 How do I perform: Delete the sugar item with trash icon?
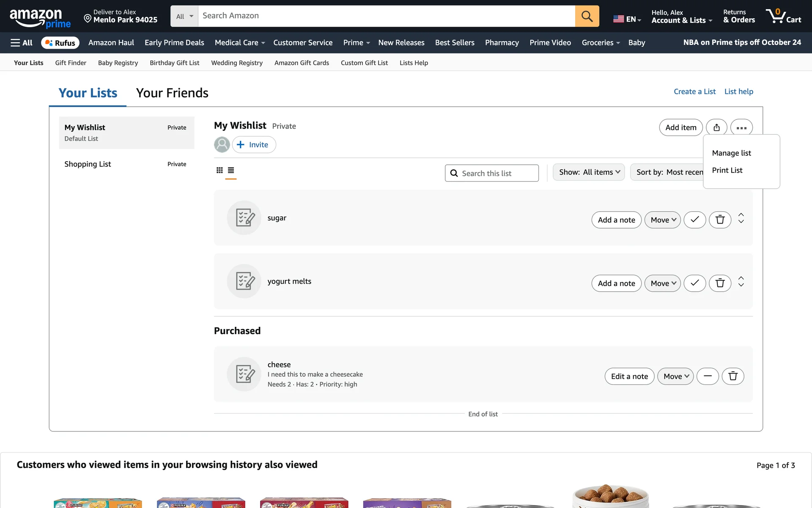point(720,220)
